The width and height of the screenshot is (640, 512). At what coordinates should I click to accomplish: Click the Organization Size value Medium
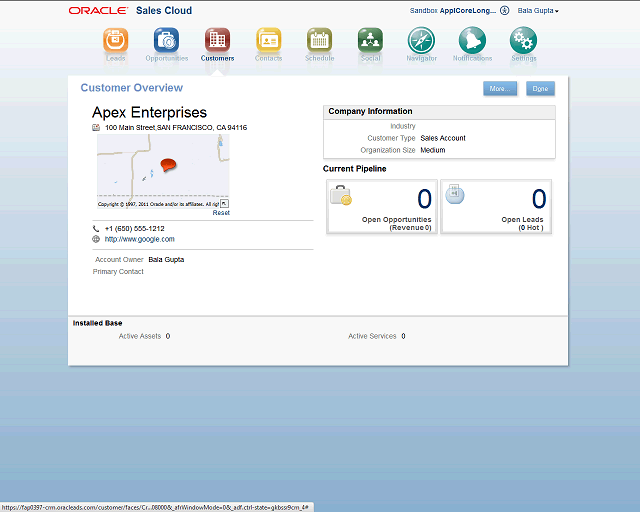[x=433, y=150]
